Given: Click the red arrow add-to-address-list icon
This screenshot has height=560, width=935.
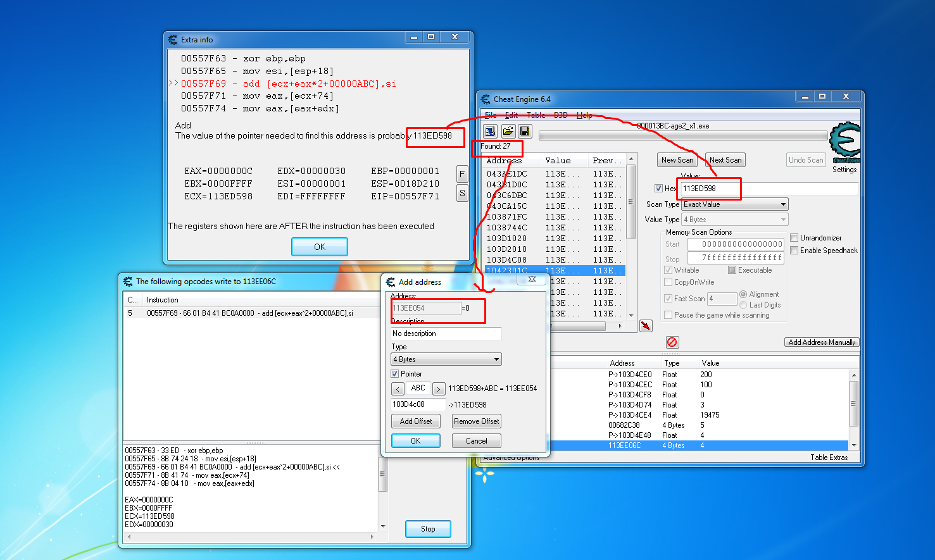Looking at the screenshot, I should 646,326.
